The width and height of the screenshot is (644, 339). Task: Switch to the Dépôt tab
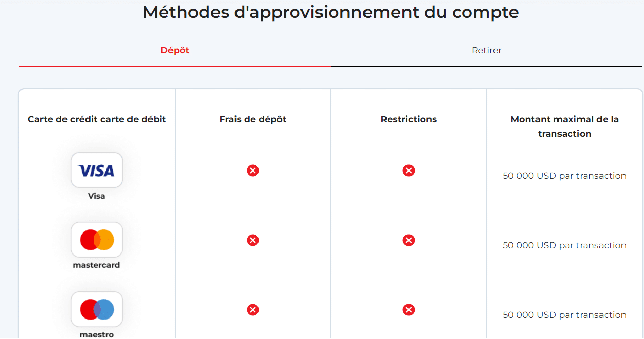[x=175, y=50]
